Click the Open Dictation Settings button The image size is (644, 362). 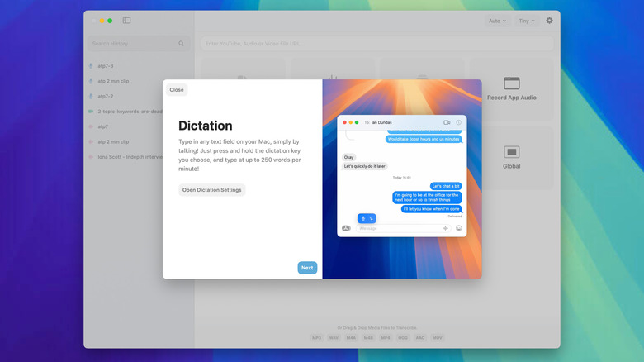click(212, 190)
